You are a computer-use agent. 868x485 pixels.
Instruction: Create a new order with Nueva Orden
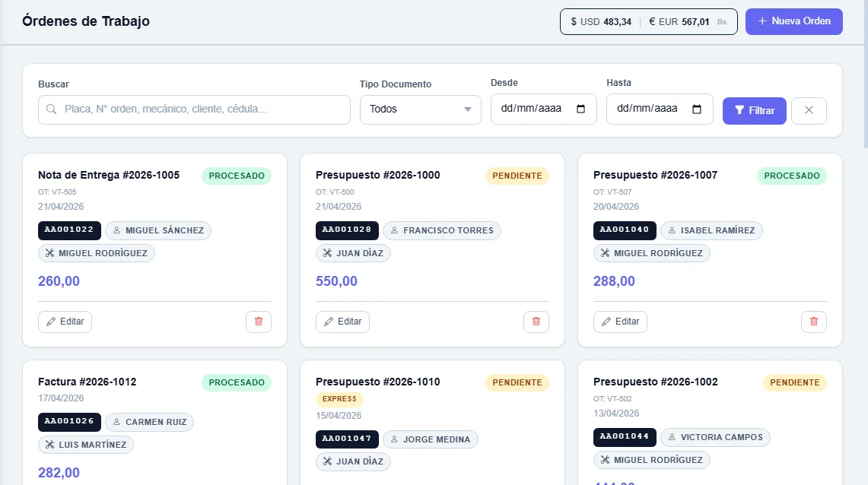click(793, 21)
